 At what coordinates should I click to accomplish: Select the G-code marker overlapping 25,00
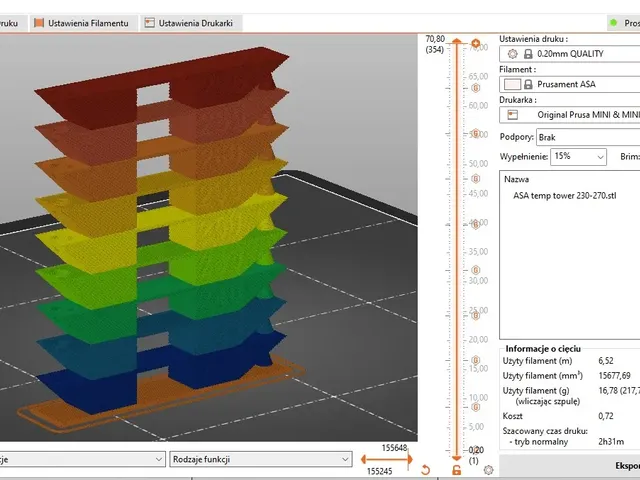point(476,316)
